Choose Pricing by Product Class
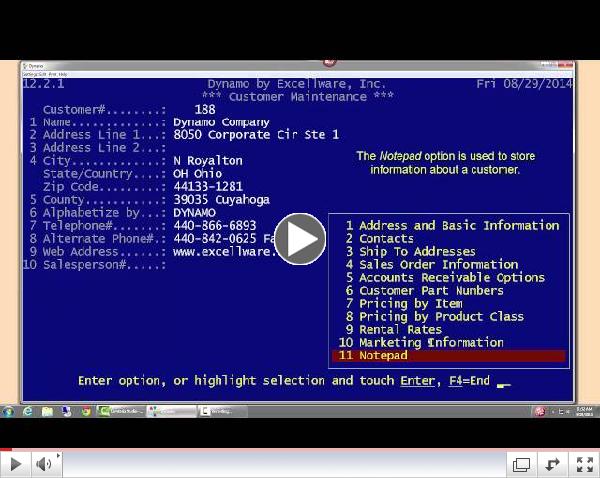Screen dimensions: 600x478 click(x=441, y=317)
